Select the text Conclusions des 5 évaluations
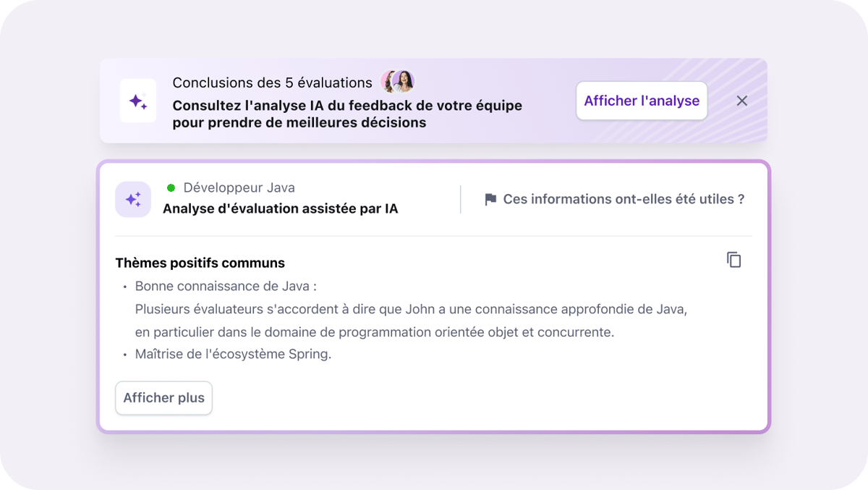868x490 pixels. point(272,83)
